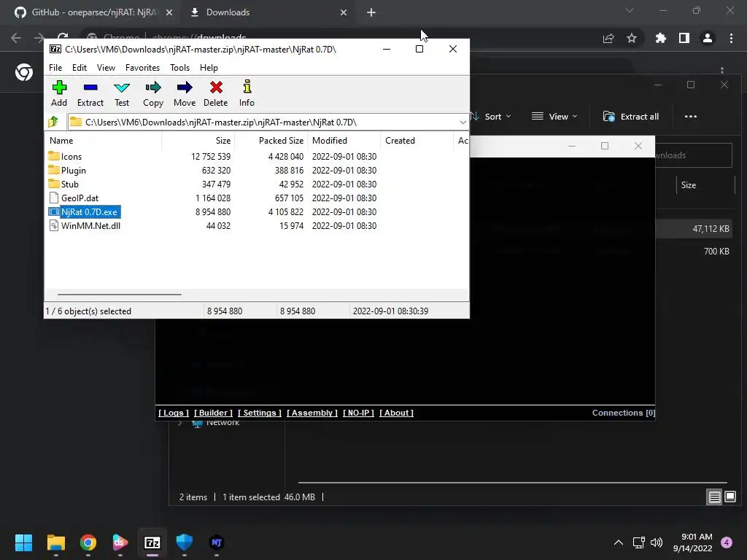Open the Help menu
Screen dimensions: 747x560
(x=209, y=68)
